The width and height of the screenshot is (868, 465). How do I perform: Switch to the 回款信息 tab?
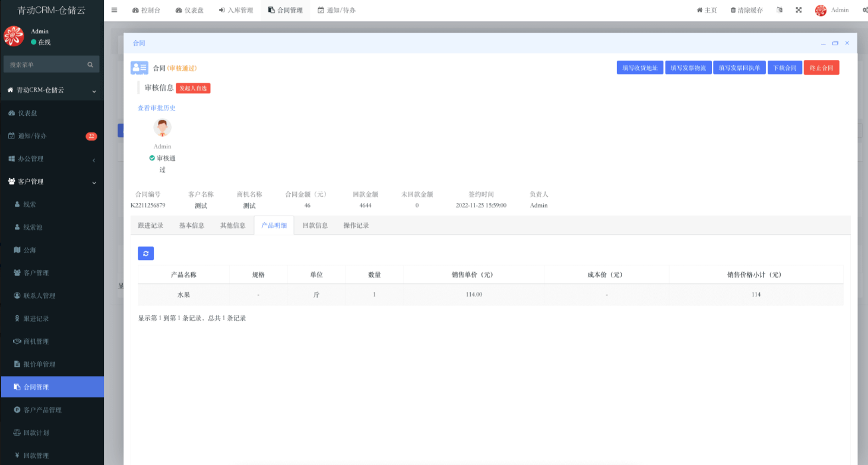tap(315, 226)
